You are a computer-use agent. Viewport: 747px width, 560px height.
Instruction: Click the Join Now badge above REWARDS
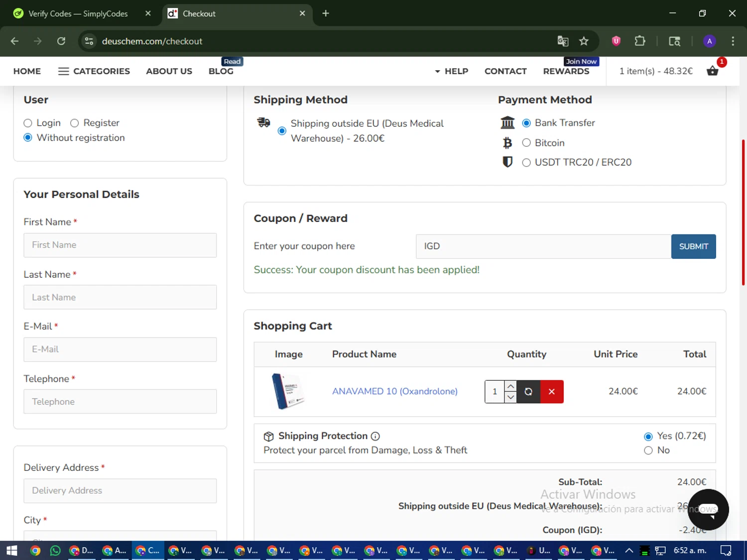(581, 61)
